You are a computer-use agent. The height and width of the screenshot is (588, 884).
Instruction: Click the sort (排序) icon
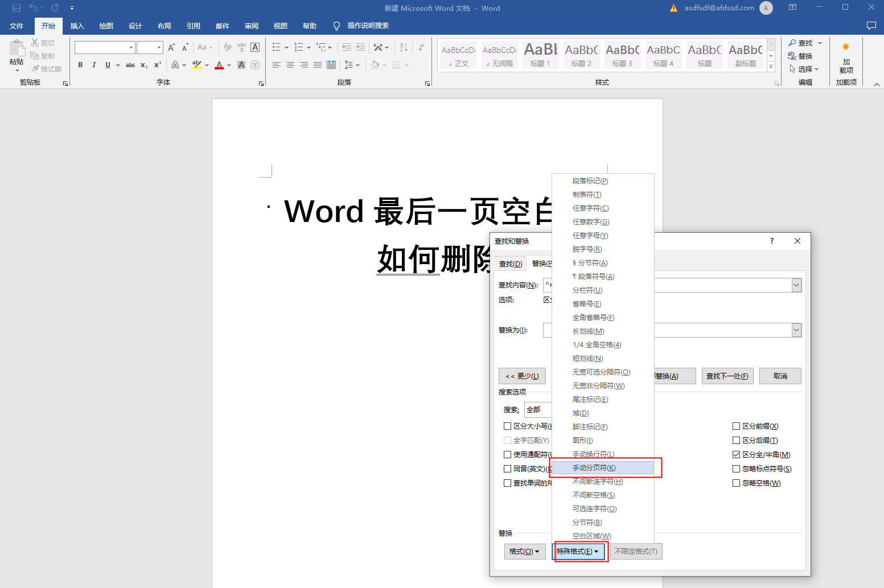(x=403, y=47)
